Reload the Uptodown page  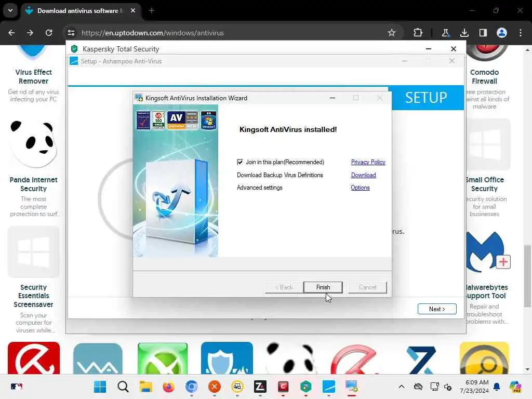point(49,33)
